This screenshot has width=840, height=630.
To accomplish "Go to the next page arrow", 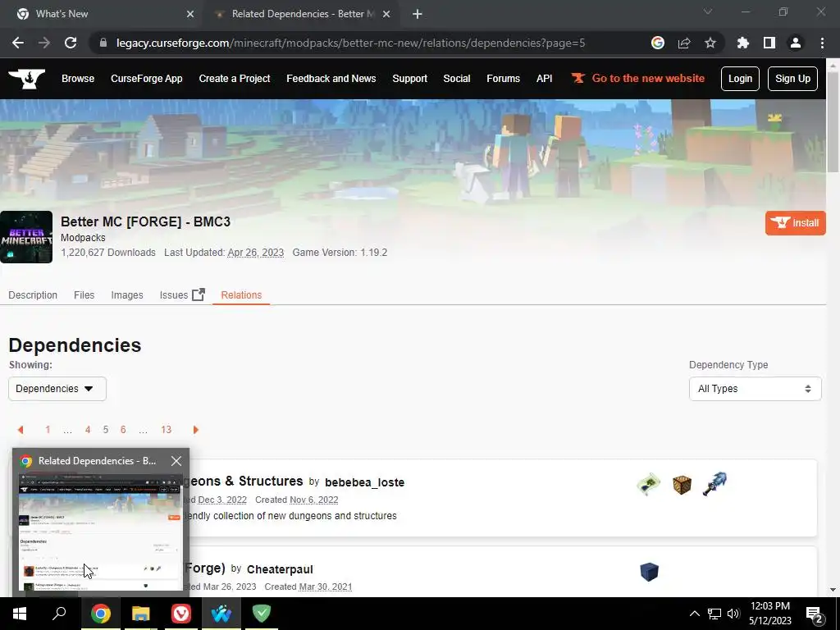I will (195, 430).
